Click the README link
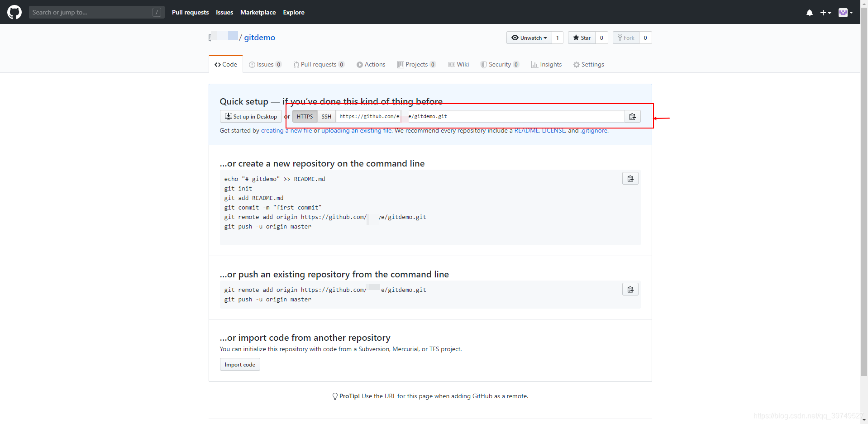The height and width of the screenshot is (424, 868). (x=526, y=130)
